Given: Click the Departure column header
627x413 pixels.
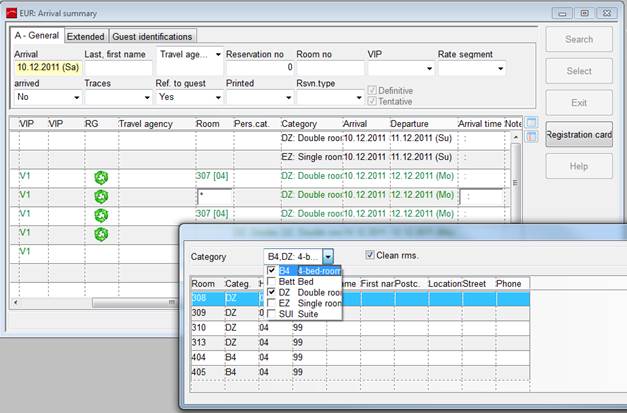Looking at the screenshot, I should click(423, 124).
